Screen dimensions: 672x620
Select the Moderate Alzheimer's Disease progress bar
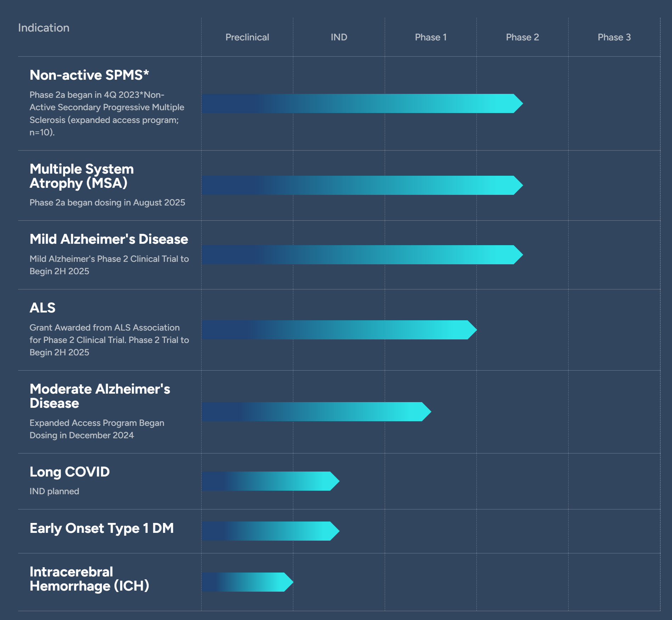pyautogui.click(x=315, y=412)
